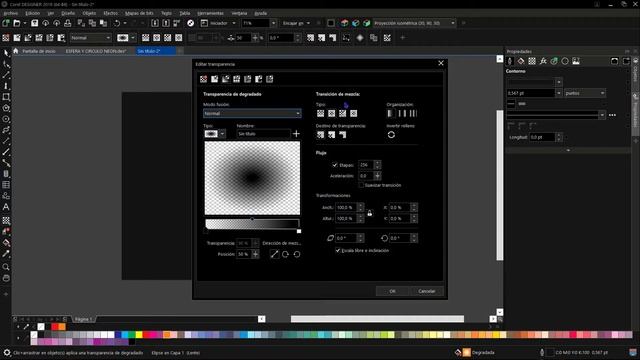Enable the Suavizar transición checkbox
The width and height of the screenshot is (640, 360).
tap(361, 185)
